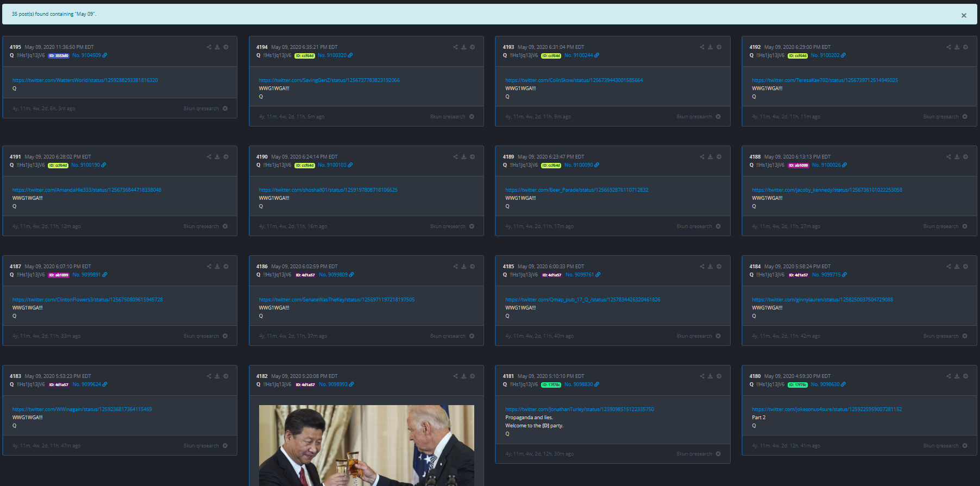
Task: Open the jokesonus4sure Twitter status link
Action: 827,409
